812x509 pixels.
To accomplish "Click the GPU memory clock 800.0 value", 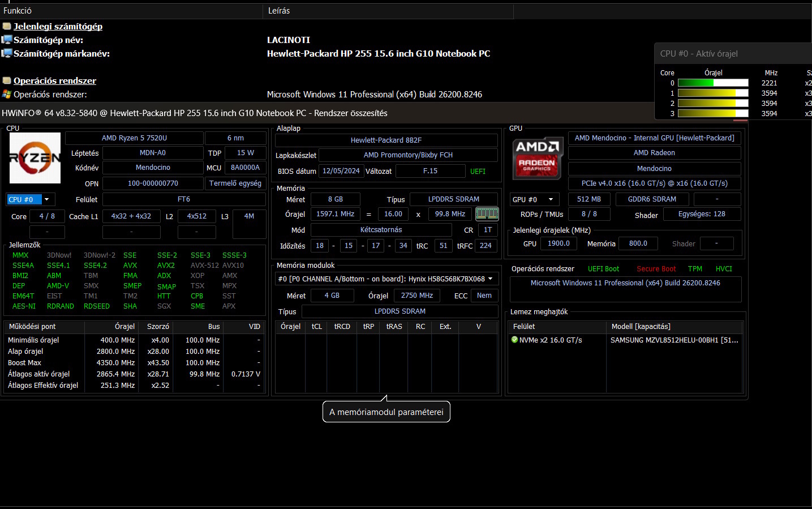I will point(638,243).
